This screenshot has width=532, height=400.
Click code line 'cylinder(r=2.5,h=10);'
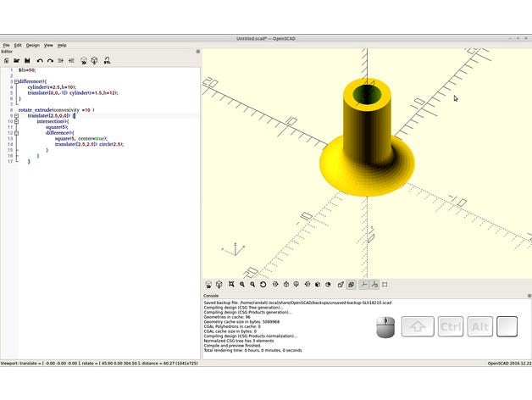click(52, 87)
